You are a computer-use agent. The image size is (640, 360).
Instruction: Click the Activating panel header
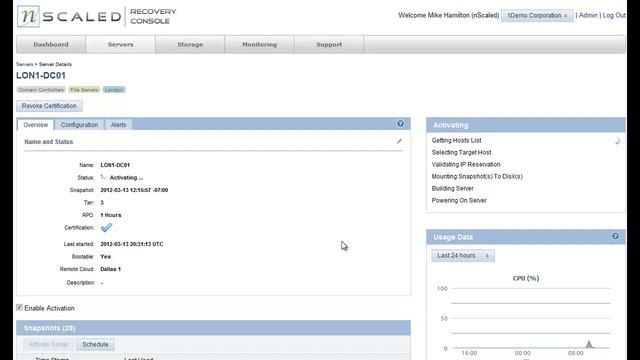(526, 125)
